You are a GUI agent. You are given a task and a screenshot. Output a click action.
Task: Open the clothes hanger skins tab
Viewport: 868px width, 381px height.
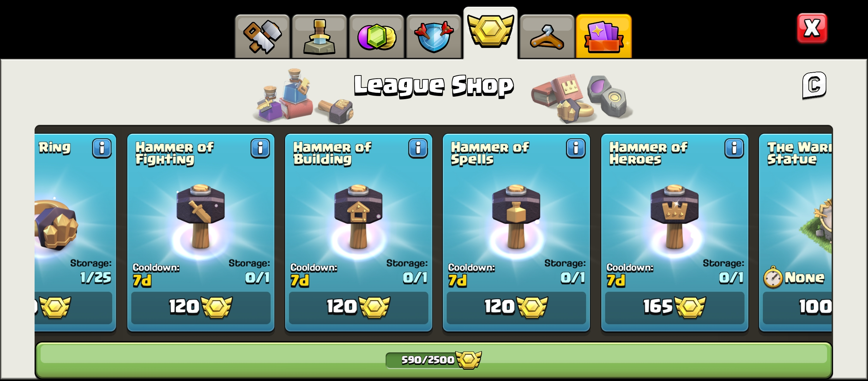pos(547,36)
